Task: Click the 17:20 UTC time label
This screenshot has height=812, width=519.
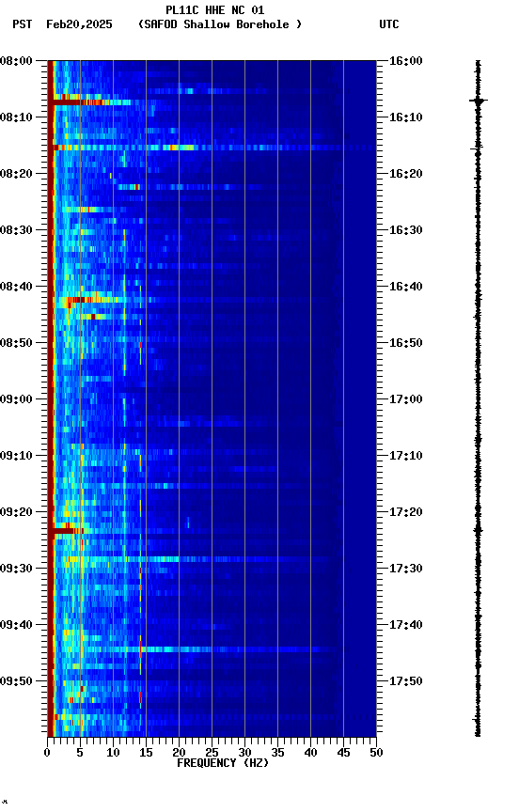Action: tap(406, 512)
